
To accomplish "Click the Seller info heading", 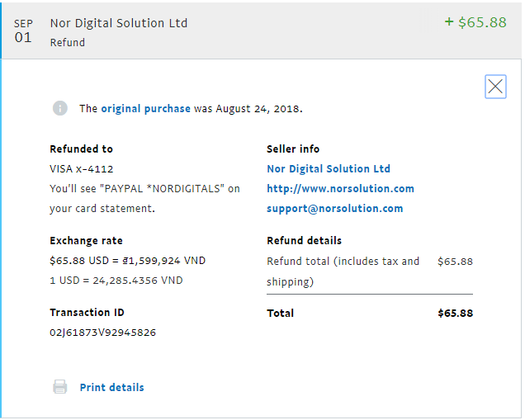I will [293, 149].
